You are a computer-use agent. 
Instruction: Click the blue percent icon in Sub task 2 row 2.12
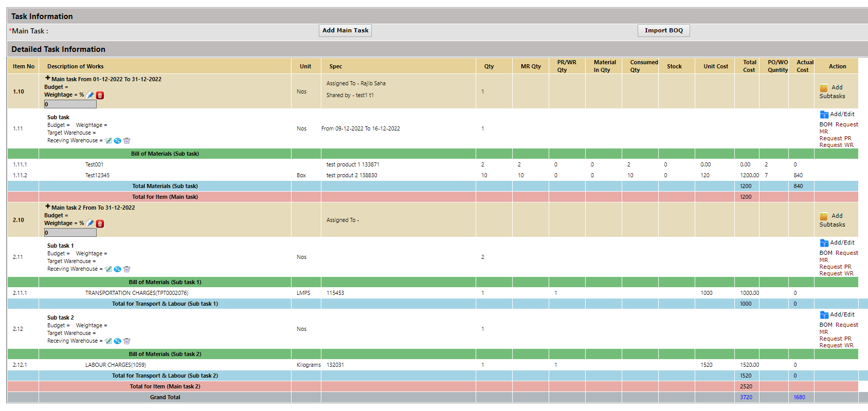click(x=117, y=341)
